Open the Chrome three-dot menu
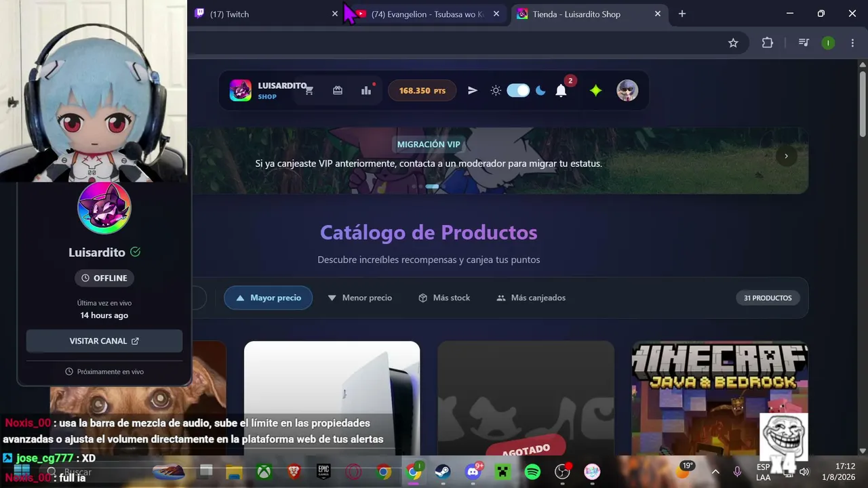 pyautogui.click(x=852, y=43)
